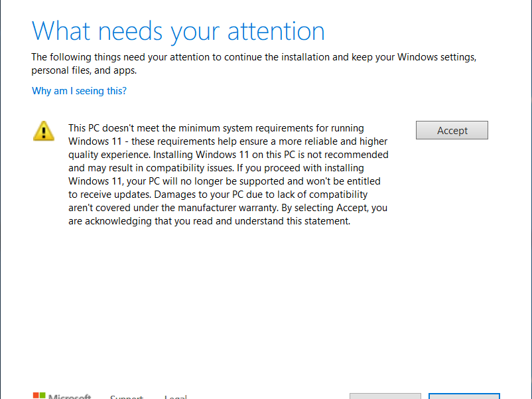Click the "What needs your attention" heading

point(178,31)
